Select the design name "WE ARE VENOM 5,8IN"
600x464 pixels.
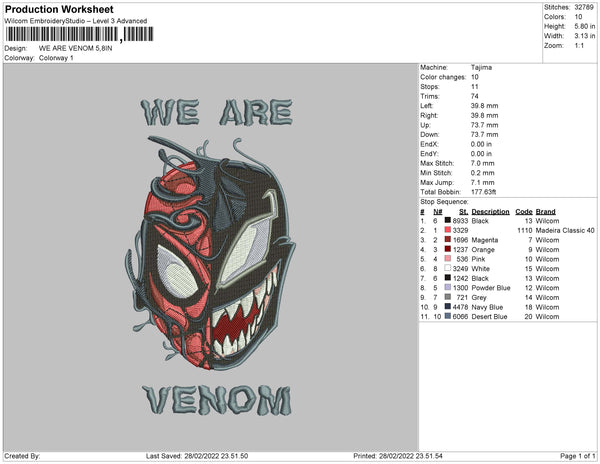pos(75,49)
